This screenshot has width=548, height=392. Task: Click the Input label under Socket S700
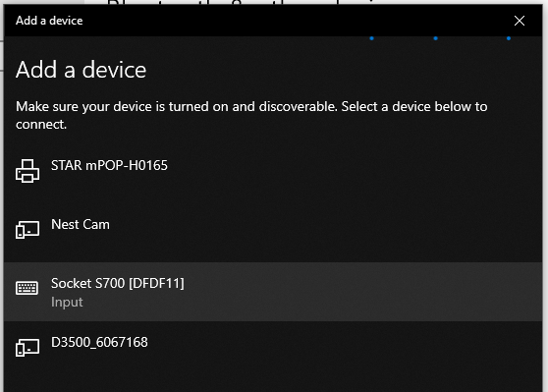(67, 303)
